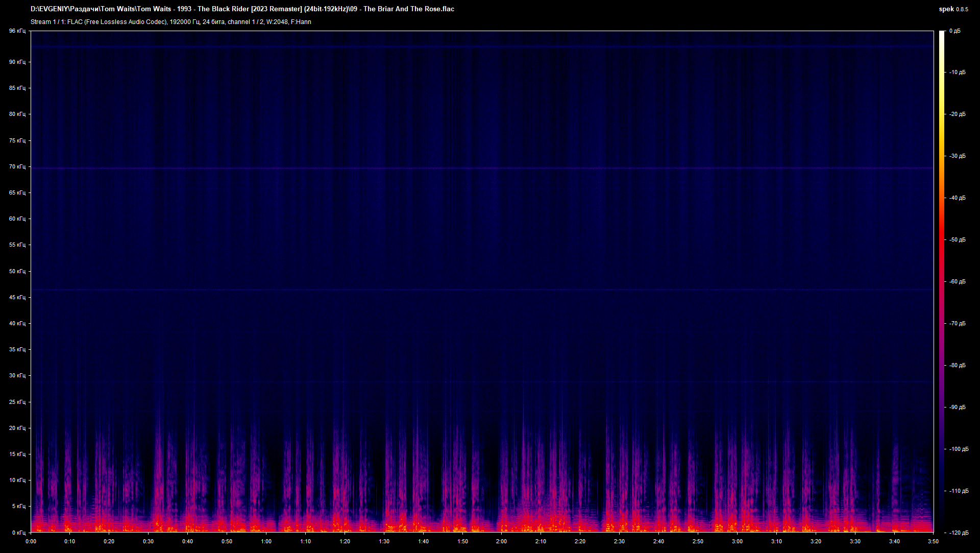
Task: Click the 0:30 time axis label
Action: (x=149, y=542)
